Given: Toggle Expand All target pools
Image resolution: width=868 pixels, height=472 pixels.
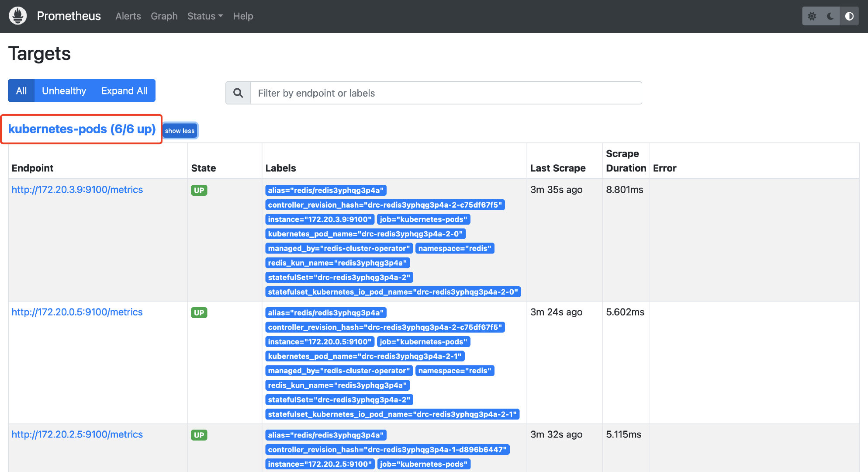Looking at the screenshot, I should click(124, 91).
